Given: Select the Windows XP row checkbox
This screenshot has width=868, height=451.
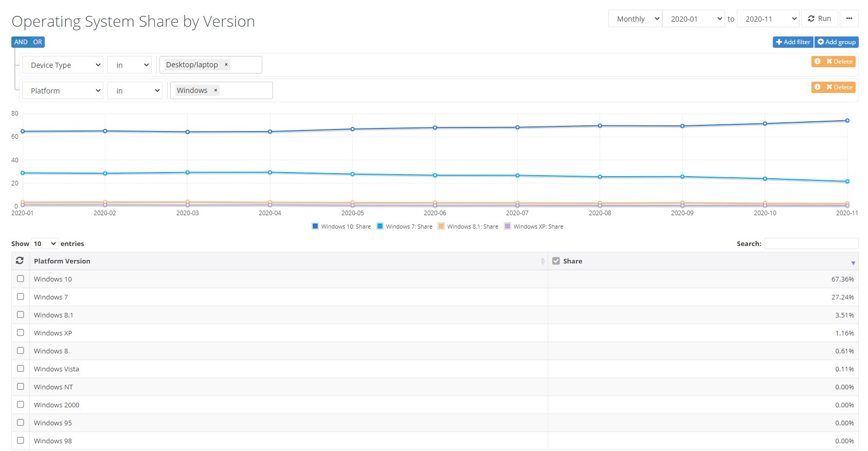Looking at the screenshot, I should coord(21,333).
